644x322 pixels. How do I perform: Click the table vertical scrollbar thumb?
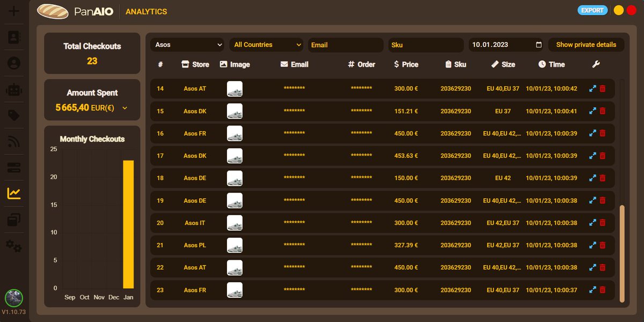622,253
